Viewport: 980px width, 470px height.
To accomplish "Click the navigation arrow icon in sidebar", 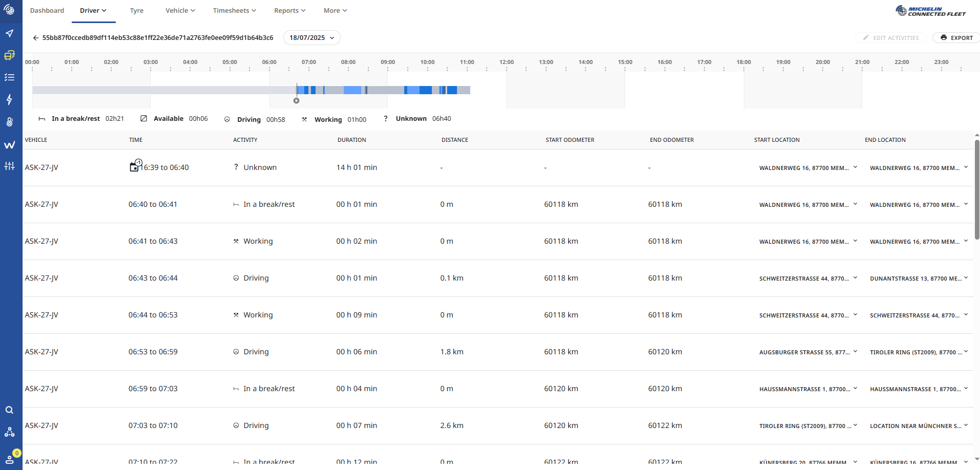I will click(x=10, y=33).
